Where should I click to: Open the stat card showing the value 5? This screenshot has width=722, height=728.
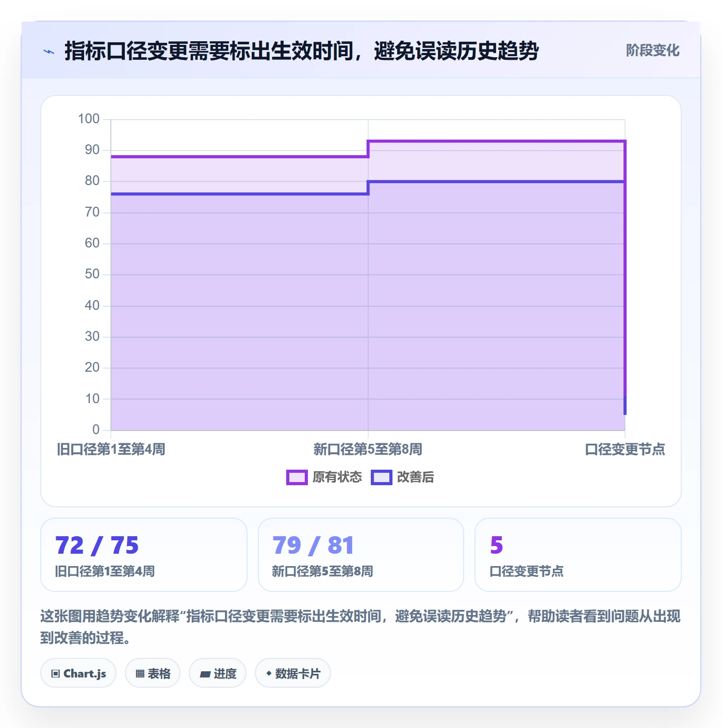(x=578, y=555)
